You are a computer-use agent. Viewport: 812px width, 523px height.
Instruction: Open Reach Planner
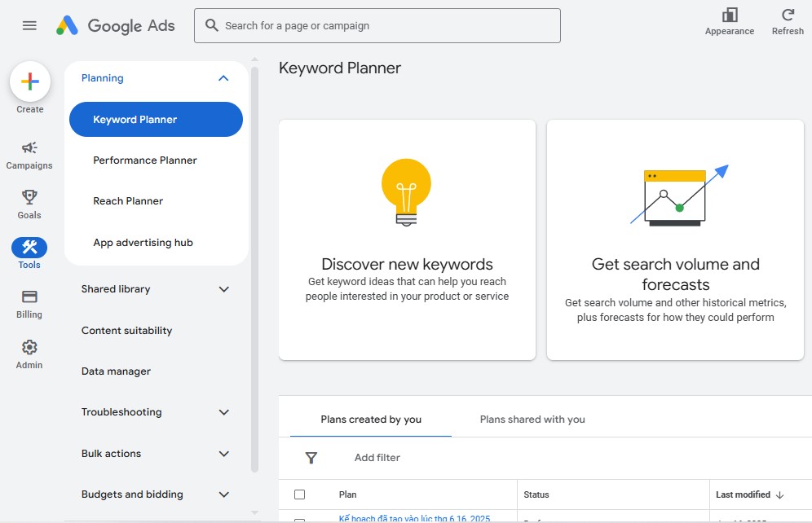(x=128, y=201)
